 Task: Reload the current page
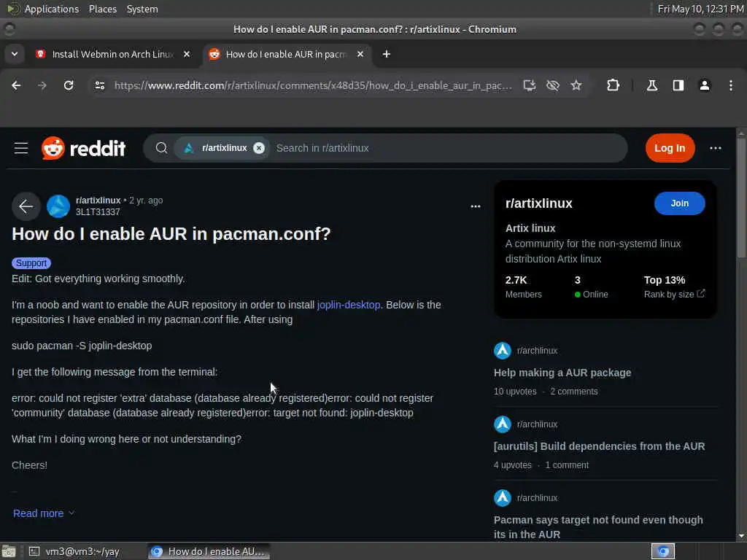(x=69, y=85)
